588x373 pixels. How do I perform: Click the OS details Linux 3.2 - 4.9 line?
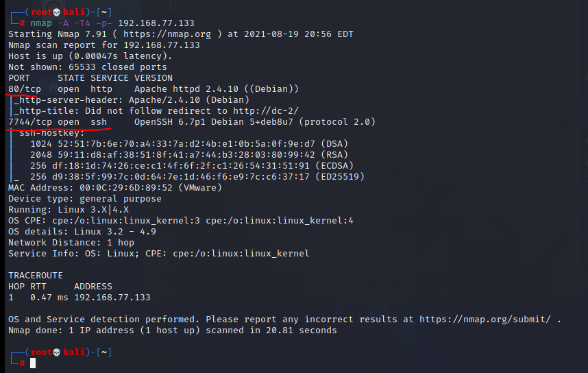pyautogui.click(x=82, y=232)
